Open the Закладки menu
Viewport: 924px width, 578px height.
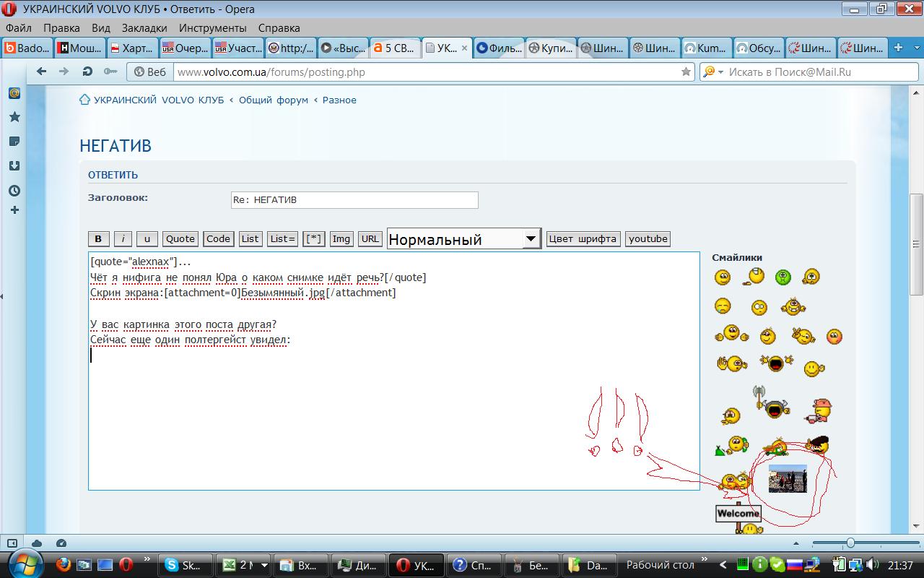(144, 27)
